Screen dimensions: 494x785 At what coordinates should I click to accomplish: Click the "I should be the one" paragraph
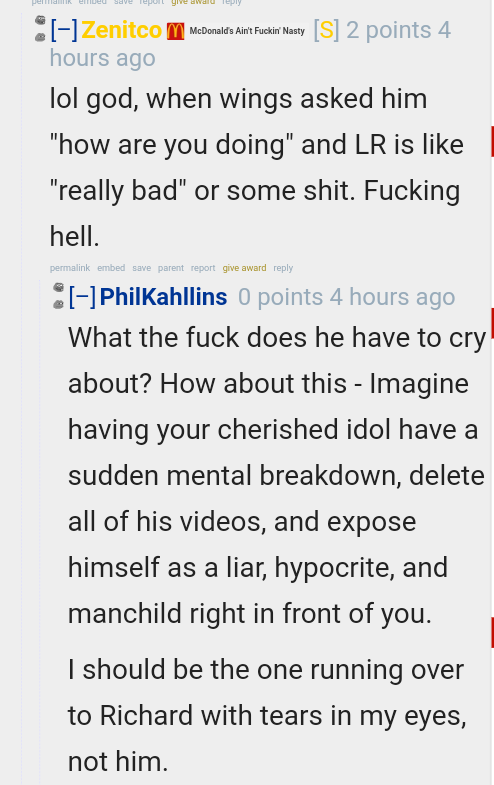(267, 715)
